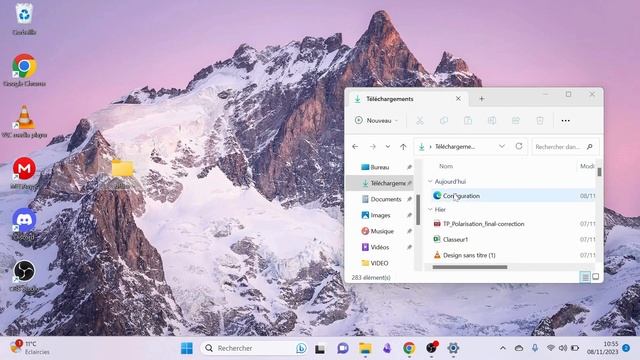Open Bureau in the navigation pane
This screenshot has width=640, height=360.
point(380,167)
